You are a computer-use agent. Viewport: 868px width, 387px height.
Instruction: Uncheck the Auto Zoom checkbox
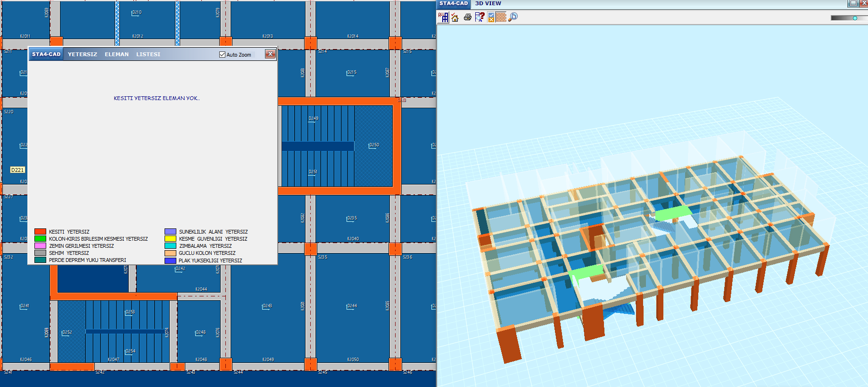tap(222, 55)
